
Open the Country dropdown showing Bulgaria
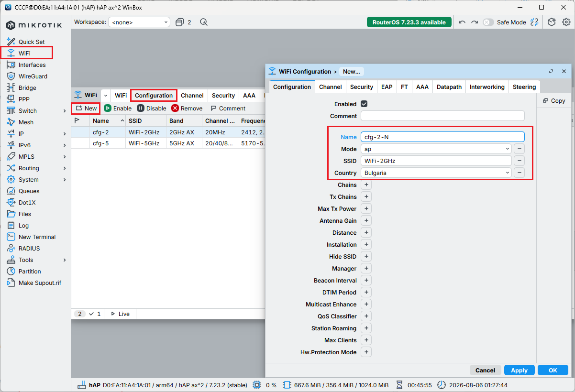pyautogui.click(x=436, y=173)
